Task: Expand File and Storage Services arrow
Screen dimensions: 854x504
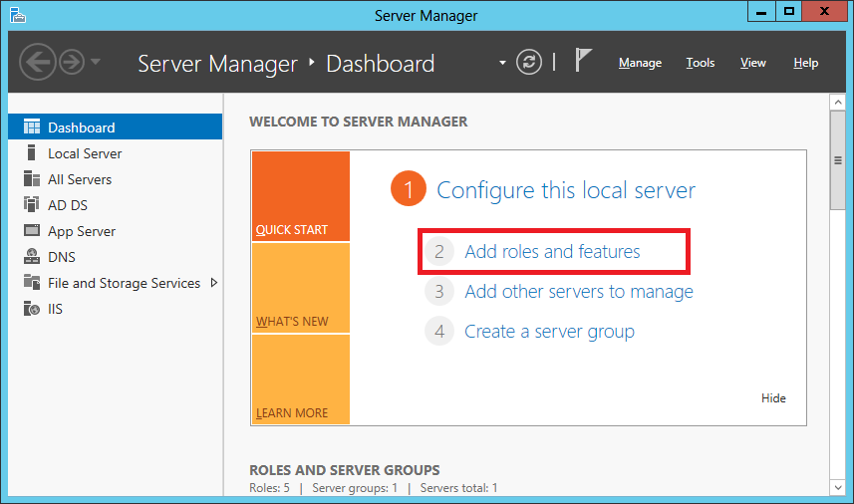Action: point(213,283)
